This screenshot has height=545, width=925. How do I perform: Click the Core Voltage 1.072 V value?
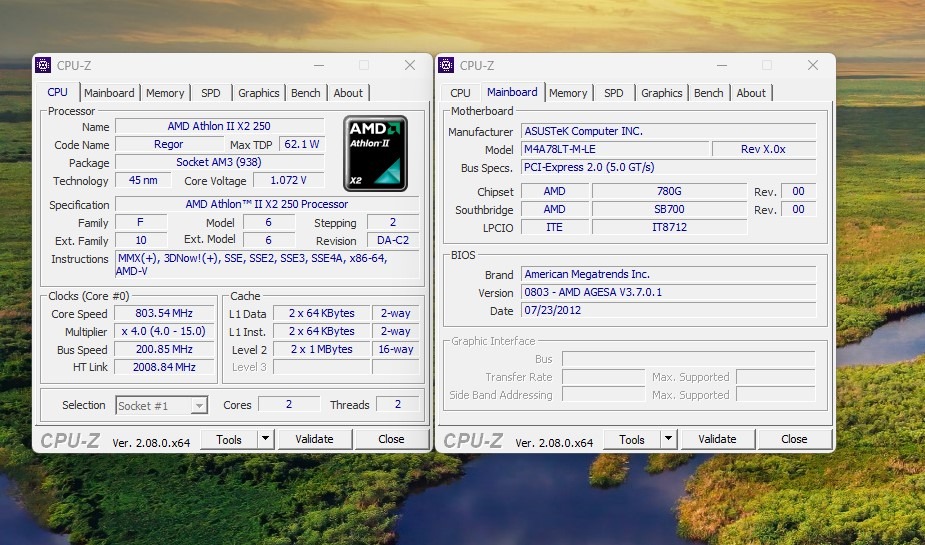[x=288, y=180]
